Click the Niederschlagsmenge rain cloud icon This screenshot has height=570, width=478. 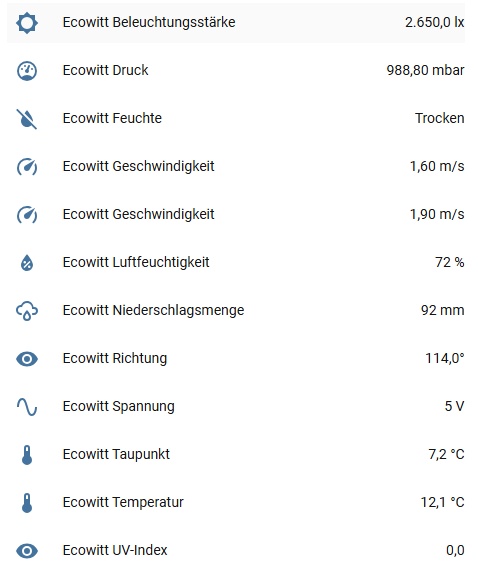[27, 311]
